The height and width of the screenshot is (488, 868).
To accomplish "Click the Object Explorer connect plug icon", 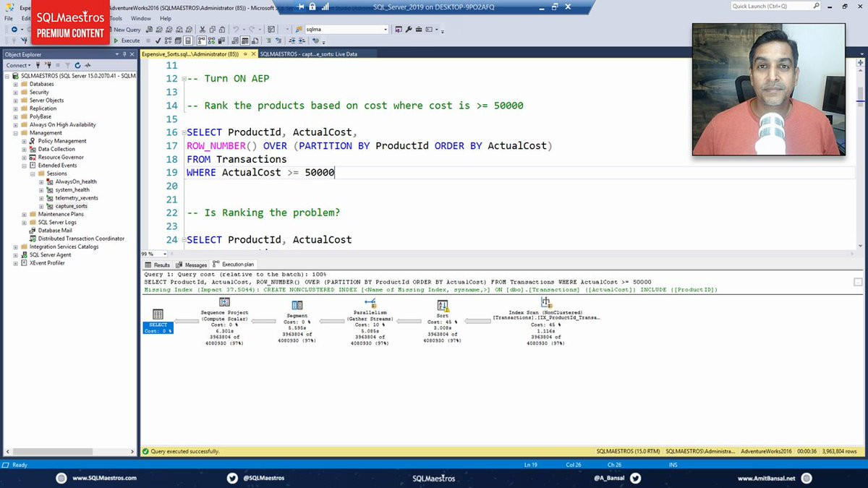I will tap(38, 65).
